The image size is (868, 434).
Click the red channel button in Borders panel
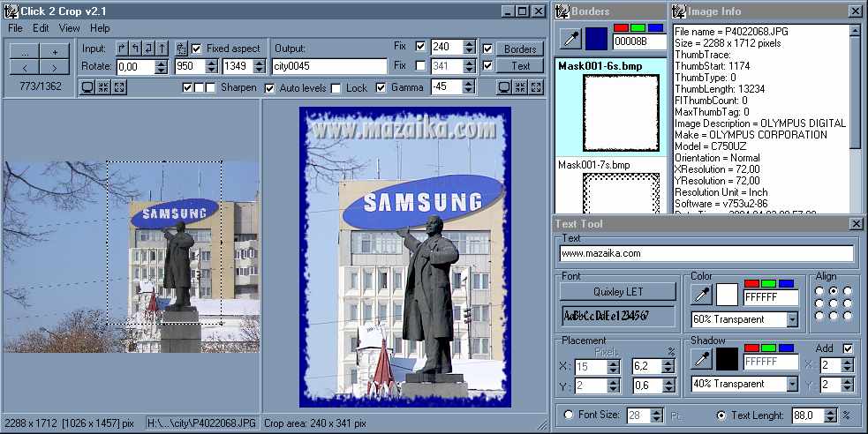[x=621, y=27]
